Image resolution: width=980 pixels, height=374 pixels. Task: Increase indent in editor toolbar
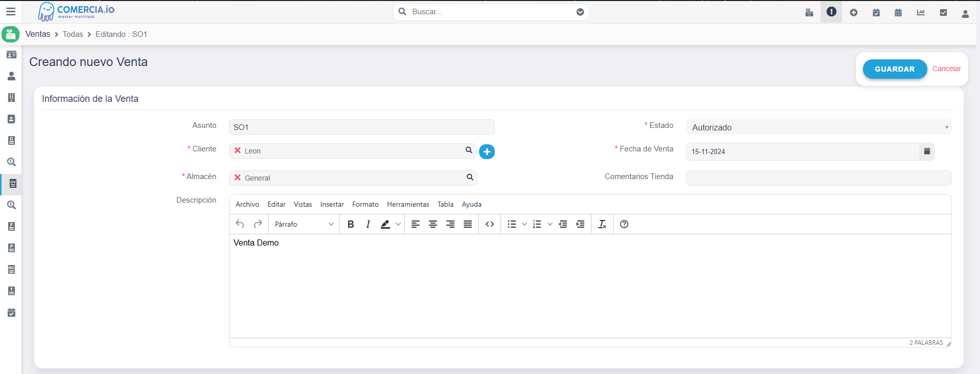coord(580,224)
